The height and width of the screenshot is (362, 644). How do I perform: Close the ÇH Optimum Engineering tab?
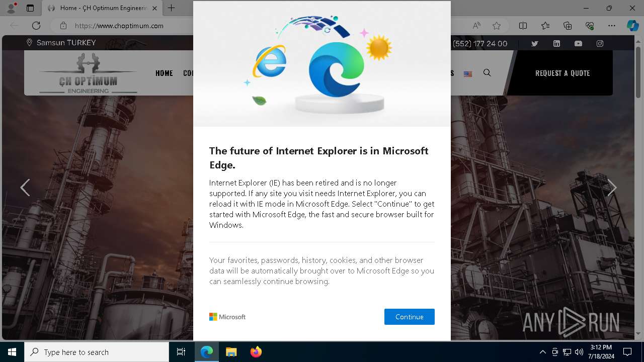click(154, 8)
